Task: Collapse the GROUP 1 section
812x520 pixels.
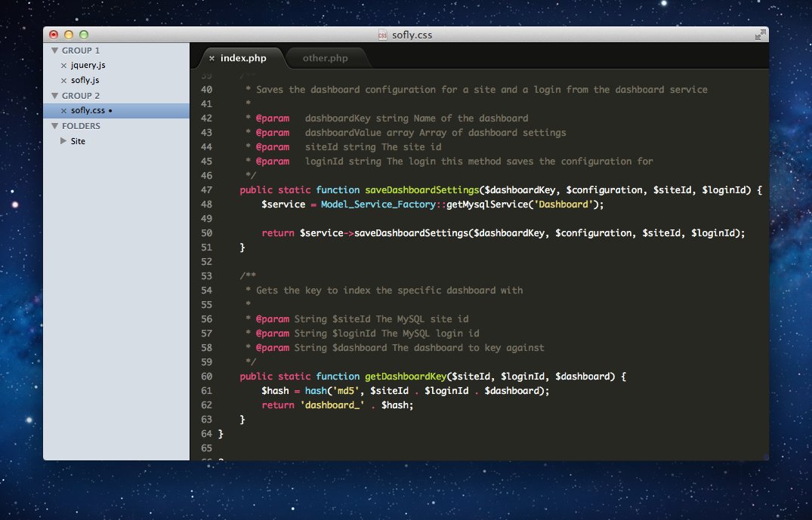Action: [54, 51]
